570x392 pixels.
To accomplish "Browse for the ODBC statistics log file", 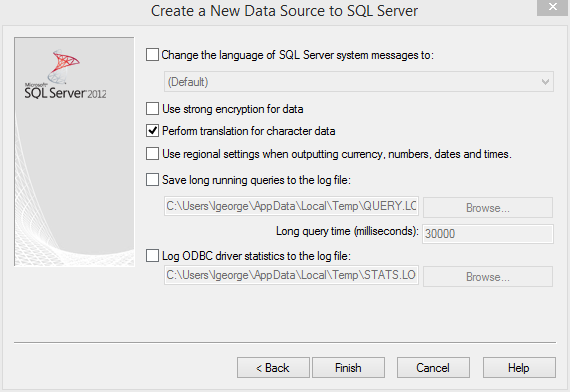I will [488, 277].
